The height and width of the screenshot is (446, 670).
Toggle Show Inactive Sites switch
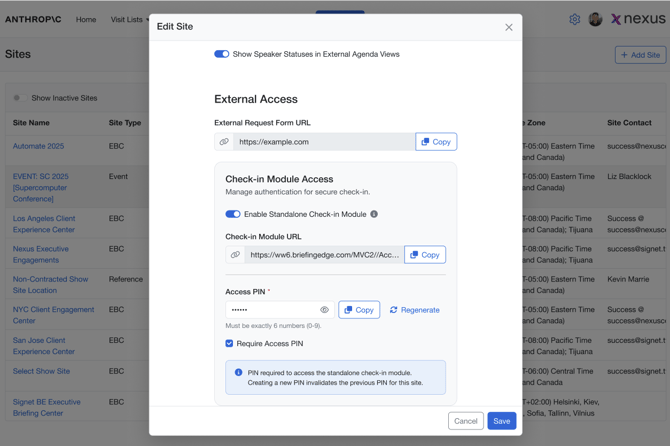click(x=19, y=98)
